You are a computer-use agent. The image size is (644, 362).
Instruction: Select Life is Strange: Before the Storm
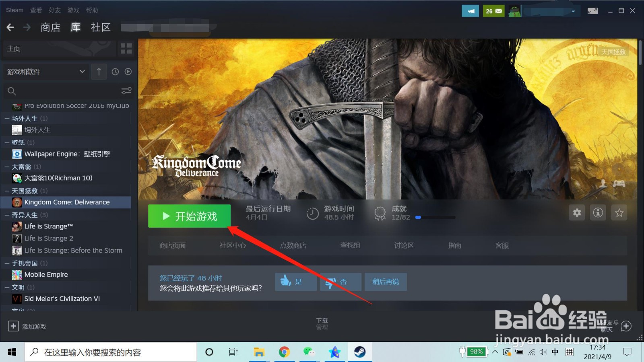(x=67, y=251)
